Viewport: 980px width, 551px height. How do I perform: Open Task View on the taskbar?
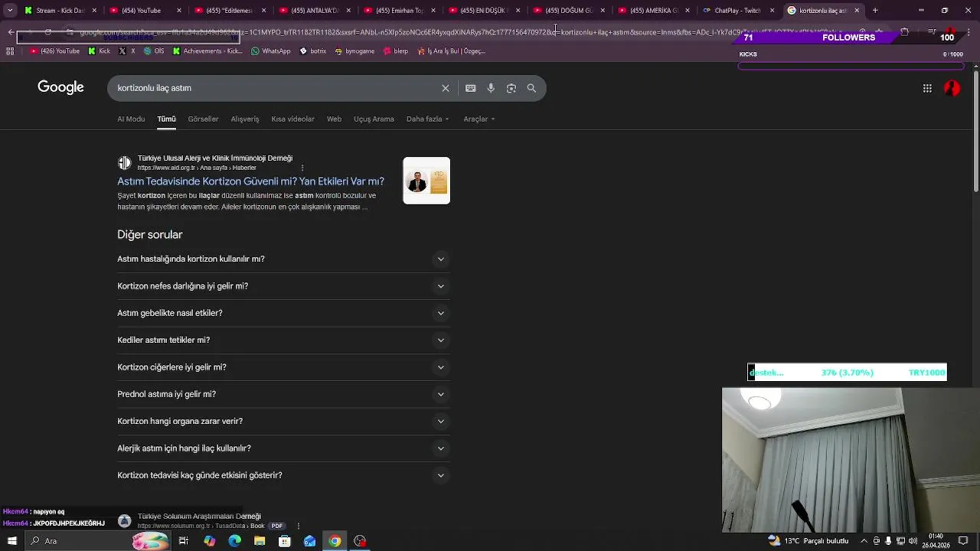click(x=184, y=541)
